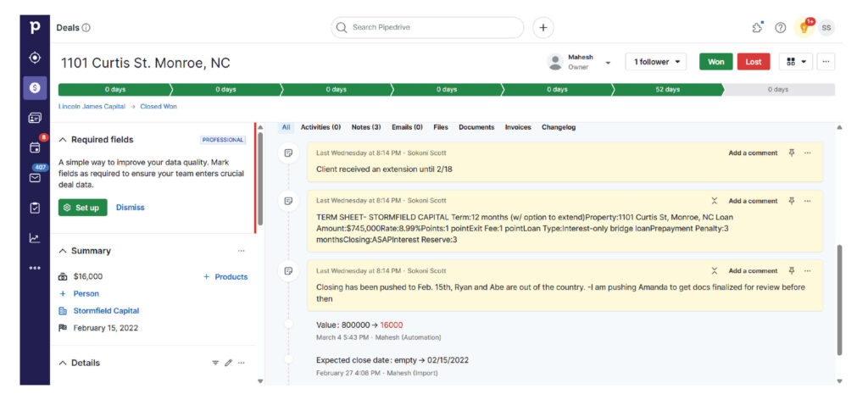The height and width of the screenshot is (400, 868).
Task: Mark deal as Won
Action: (x=715, y=62)
